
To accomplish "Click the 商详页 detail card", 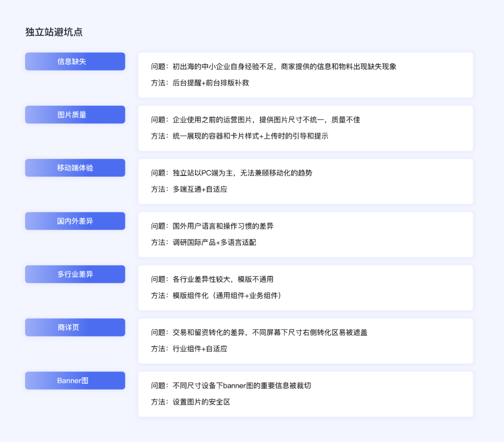I will tap(305, 341).
